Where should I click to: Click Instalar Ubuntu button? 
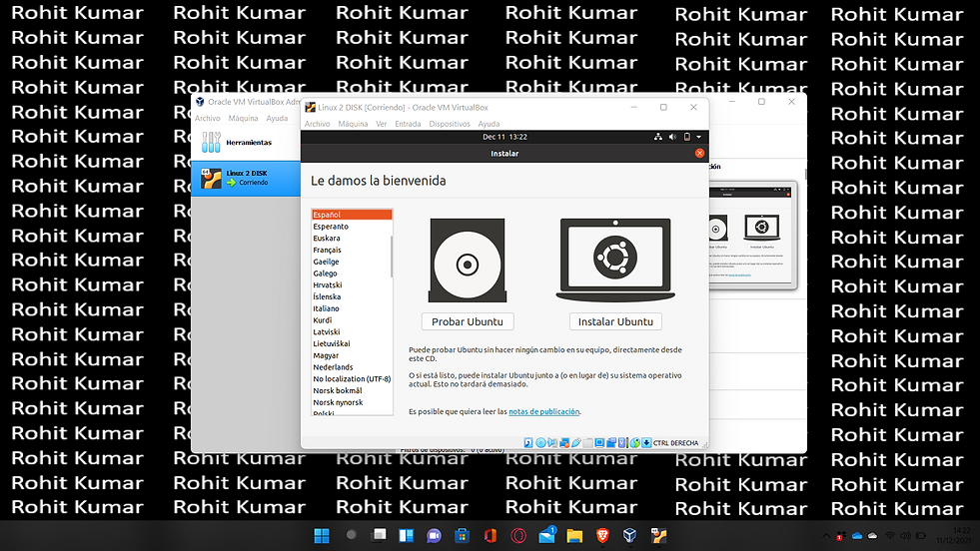pyautogui.click(x=615, y=321)
